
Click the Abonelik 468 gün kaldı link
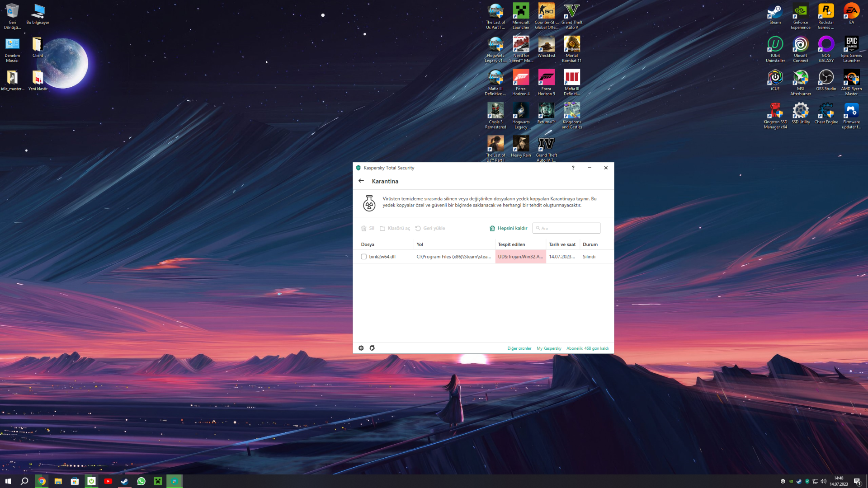point(587,348)
